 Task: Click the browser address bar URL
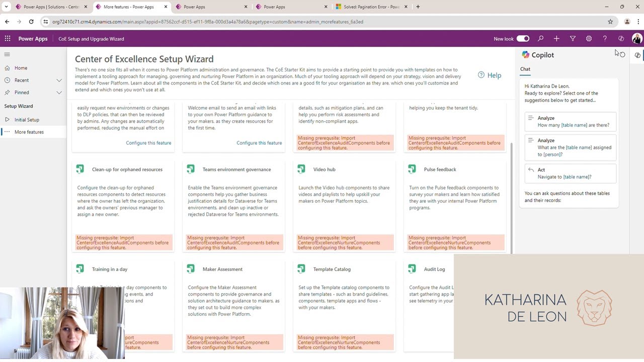(208, 22)
